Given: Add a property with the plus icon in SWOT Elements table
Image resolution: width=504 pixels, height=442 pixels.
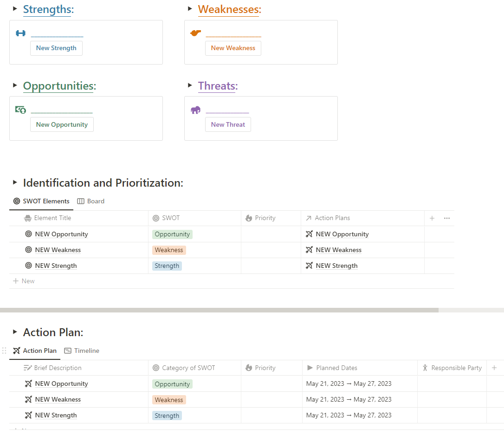Looking at the screenshot, I should pyautogui.click(x=432, y=218).
